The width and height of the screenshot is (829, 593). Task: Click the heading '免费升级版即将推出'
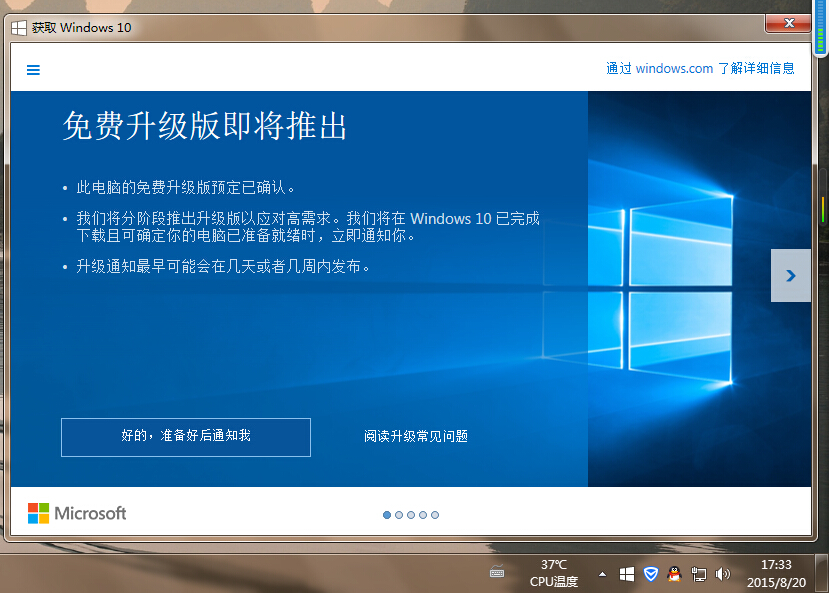click(205, 126)
